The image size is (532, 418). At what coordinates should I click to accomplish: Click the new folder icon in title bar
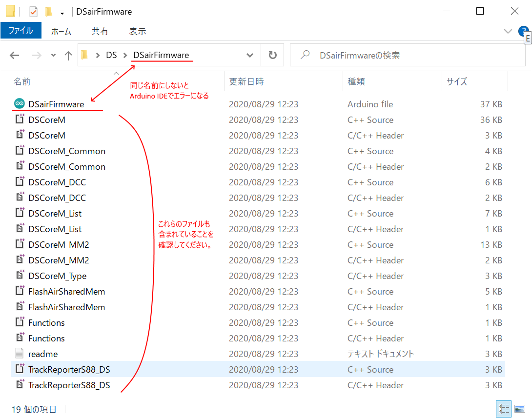48,12
